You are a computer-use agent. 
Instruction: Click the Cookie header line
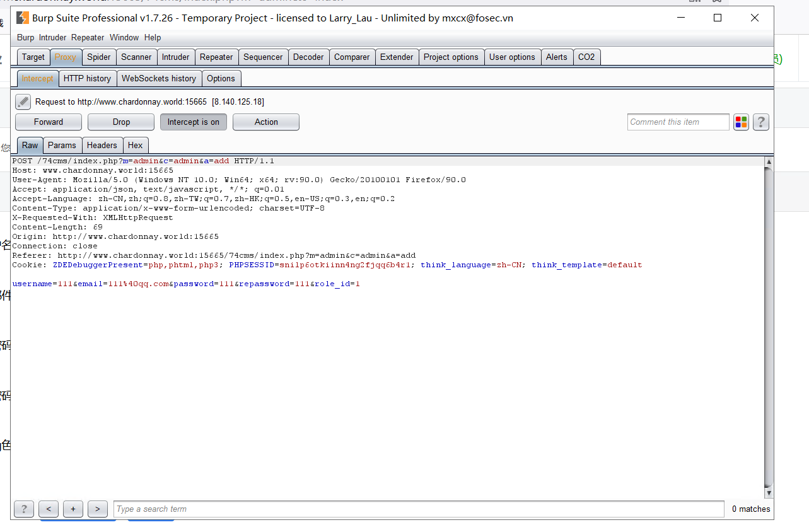327,265
